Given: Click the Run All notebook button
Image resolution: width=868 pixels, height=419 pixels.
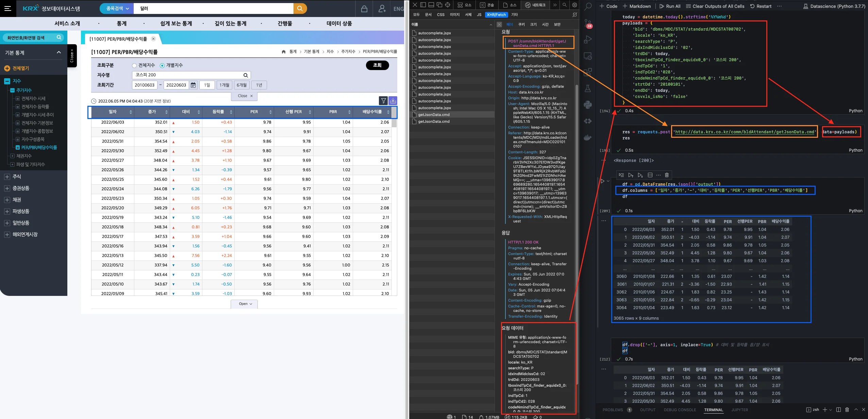Looking at the screenshot, I should (669, 6).
